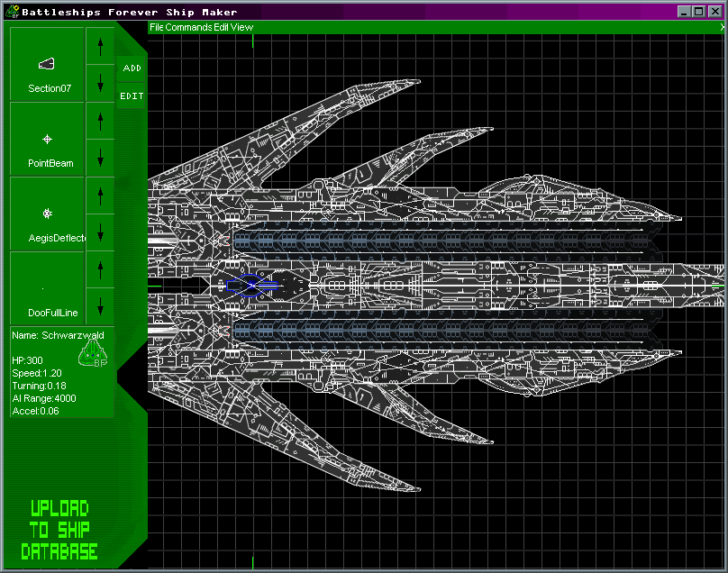Click the Speed:1.20 stat

pos(37,373)
